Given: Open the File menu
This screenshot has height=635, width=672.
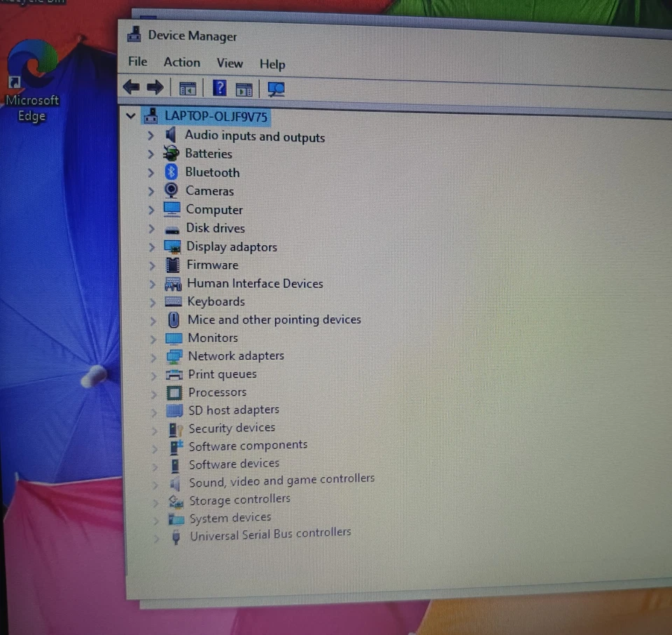Looking at the screenshot, I should [137, 62].
